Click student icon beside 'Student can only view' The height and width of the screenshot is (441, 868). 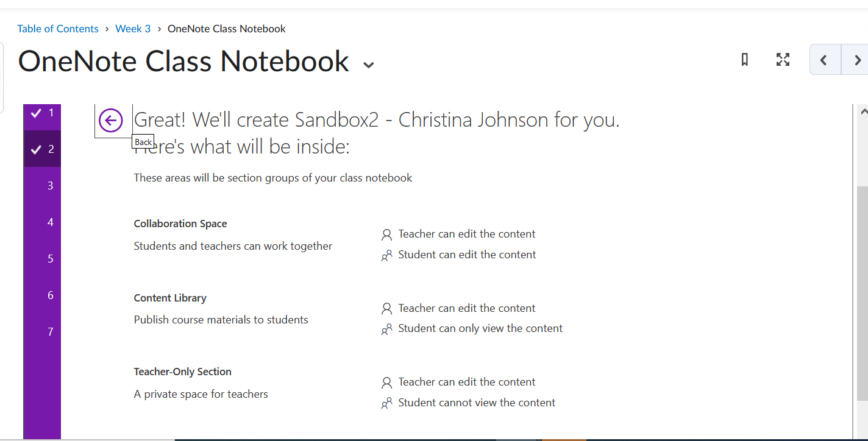tap(386, 330)
